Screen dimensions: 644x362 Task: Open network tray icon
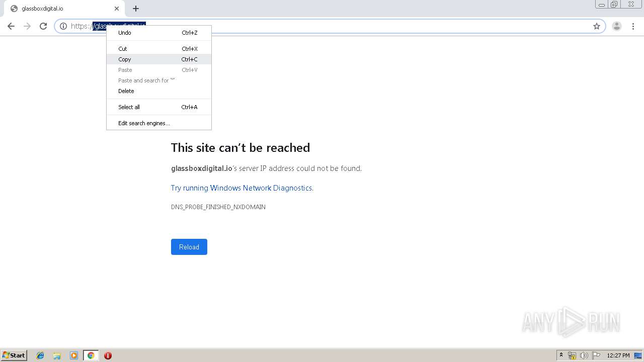click(572, 355)
